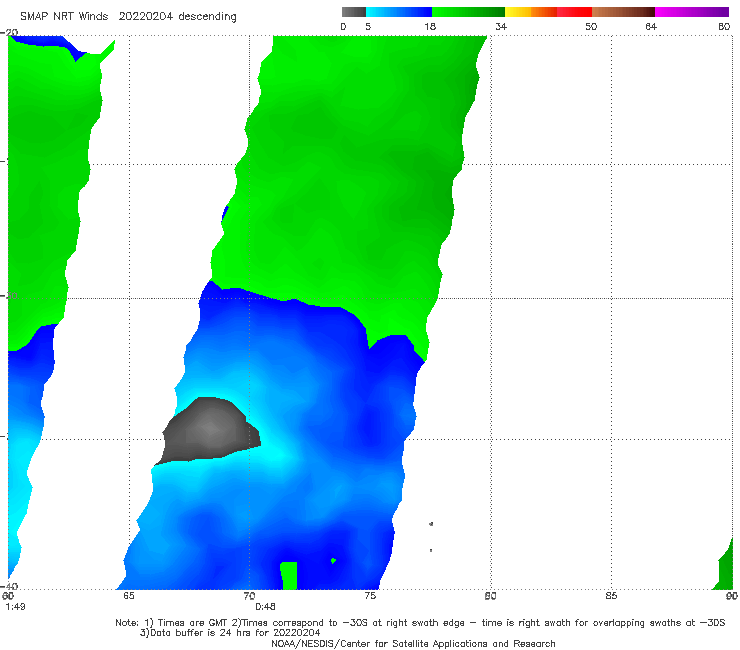Click the brown segment of the color bar
Image resolution: width=740 pixels, height=650 pixels.
point(623,12)
